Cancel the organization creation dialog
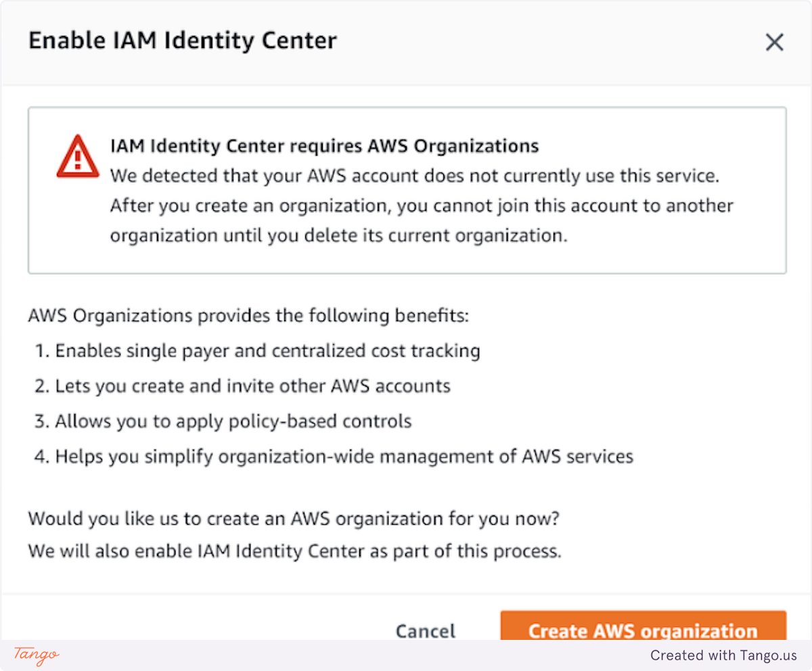The width and height of the screenshot is (812, 671). (x=426, y=631)
